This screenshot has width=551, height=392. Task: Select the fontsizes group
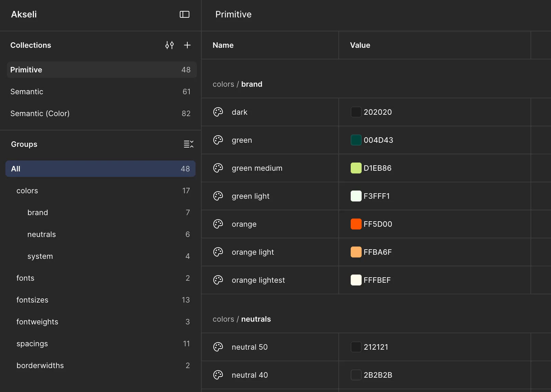pos(100,300)
